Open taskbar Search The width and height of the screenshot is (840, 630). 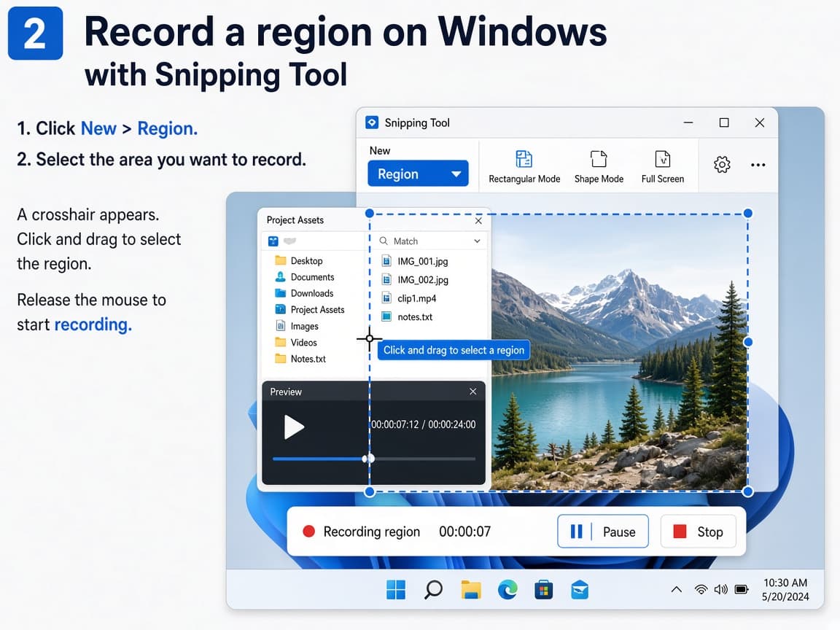coord(433,590)
